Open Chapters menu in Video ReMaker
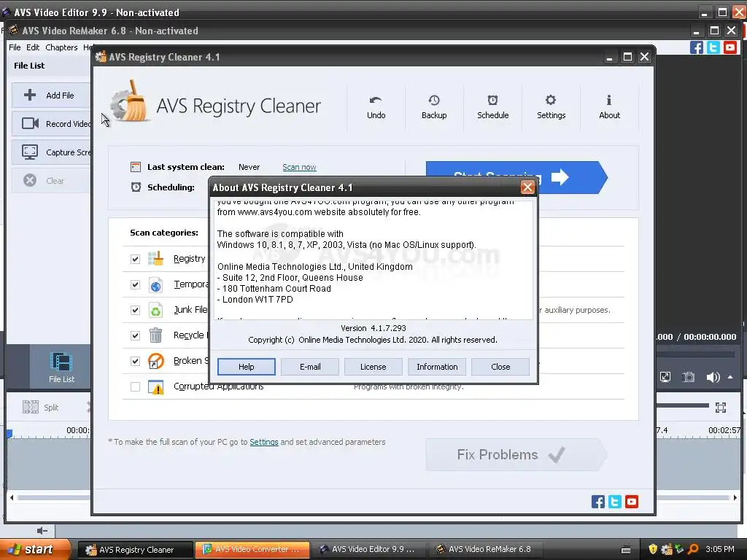Screen dimensions: 747x560 (x=61, y=47)
